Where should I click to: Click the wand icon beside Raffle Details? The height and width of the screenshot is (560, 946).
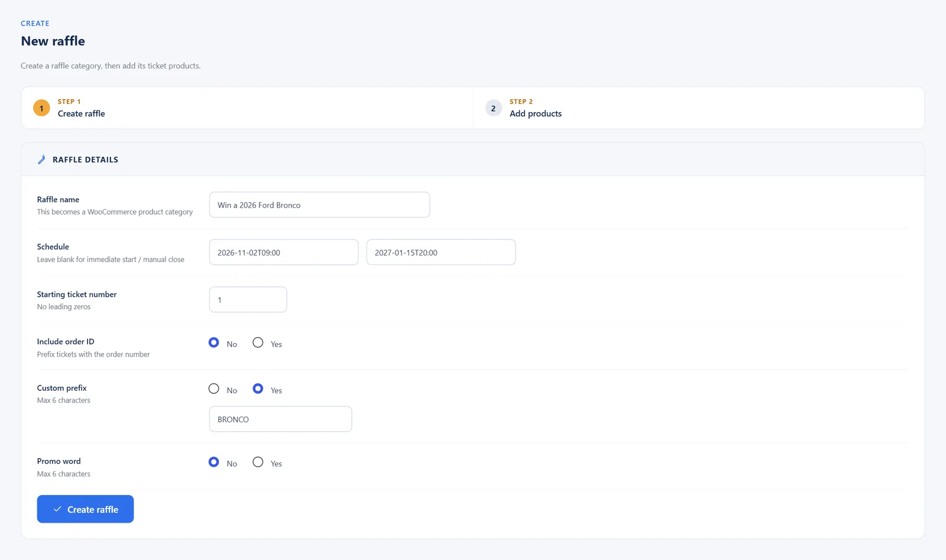[41, 160]
